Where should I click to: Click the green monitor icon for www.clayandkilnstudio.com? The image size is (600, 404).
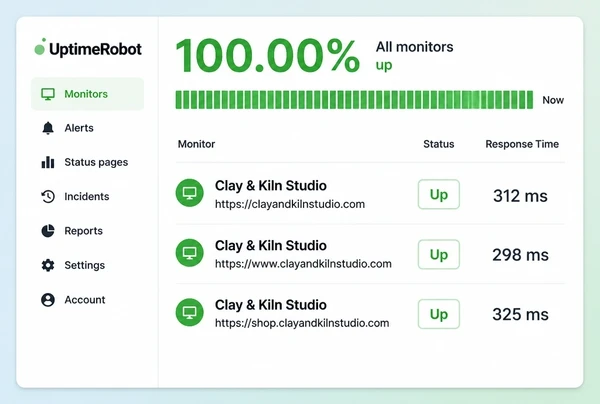(189, 252)
